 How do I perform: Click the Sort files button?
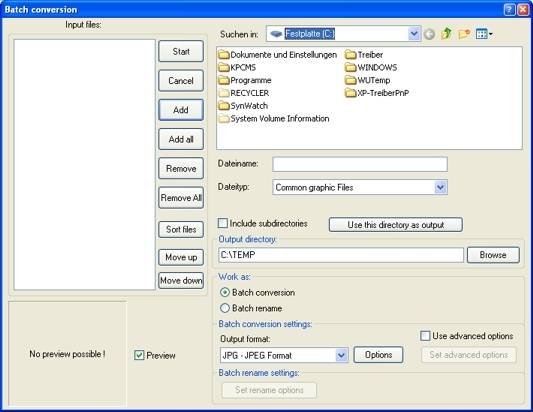coord(181,229)
